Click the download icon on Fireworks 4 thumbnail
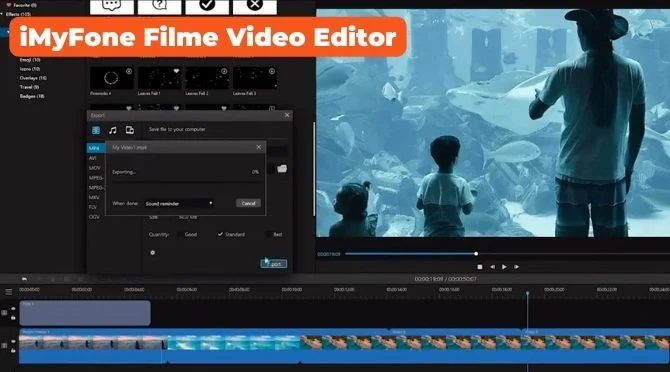The image size is (670, 372). 129,71
